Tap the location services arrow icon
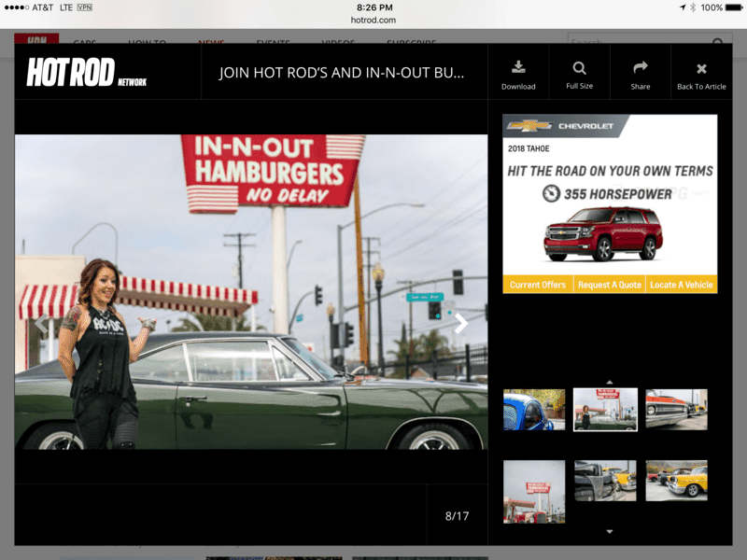The height and width of the screenshot is (560, 747). point(683,7)
